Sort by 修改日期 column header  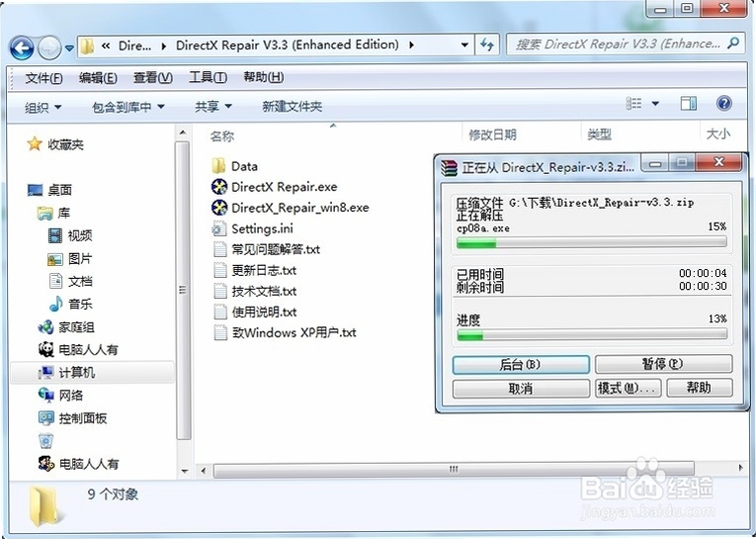492,135
